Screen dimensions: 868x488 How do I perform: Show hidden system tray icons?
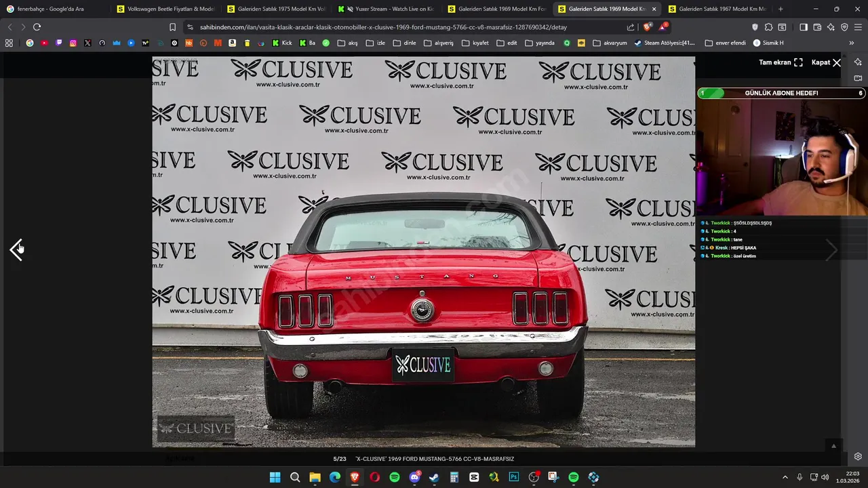pos(785,477)
